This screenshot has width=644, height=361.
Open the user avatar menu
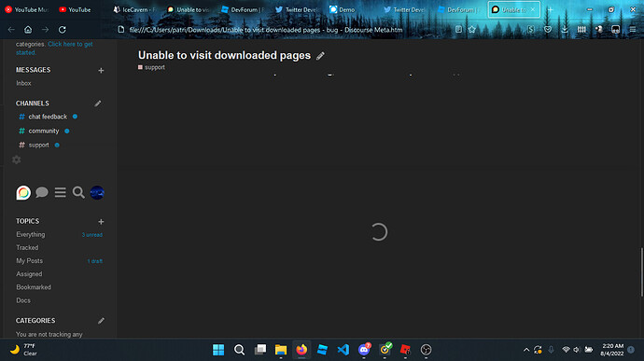tap(97, 192)
